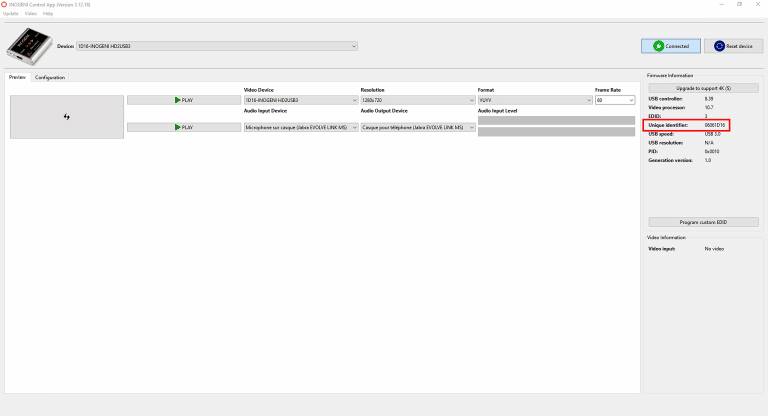Open the Audio Input Device dropdown
Viewport: 768px width, 416px height.
(301, 127)
